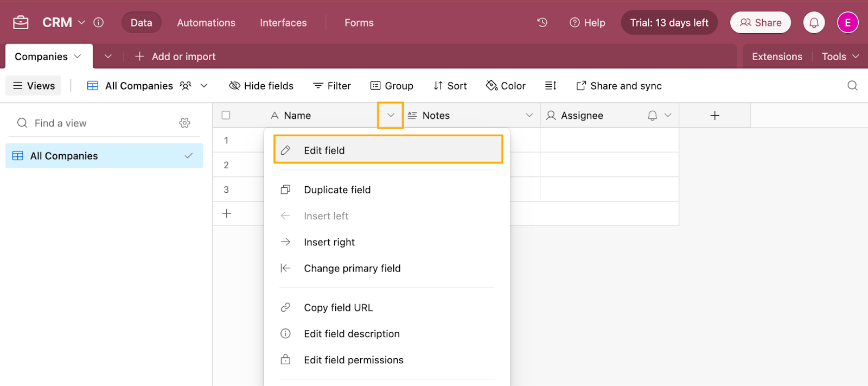Open the Notes field dropdown arrow

[529, 115]
